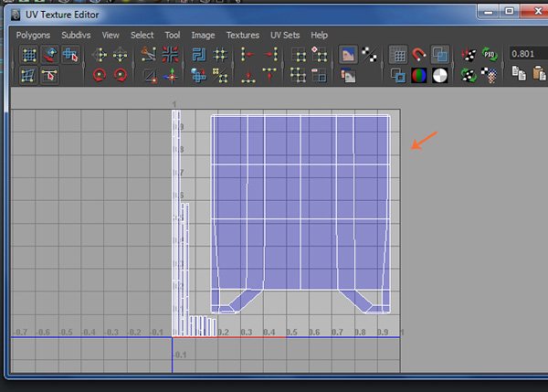Open the Textures menu
The height and width of the screenshot is (392, 548).
point(243,35)
